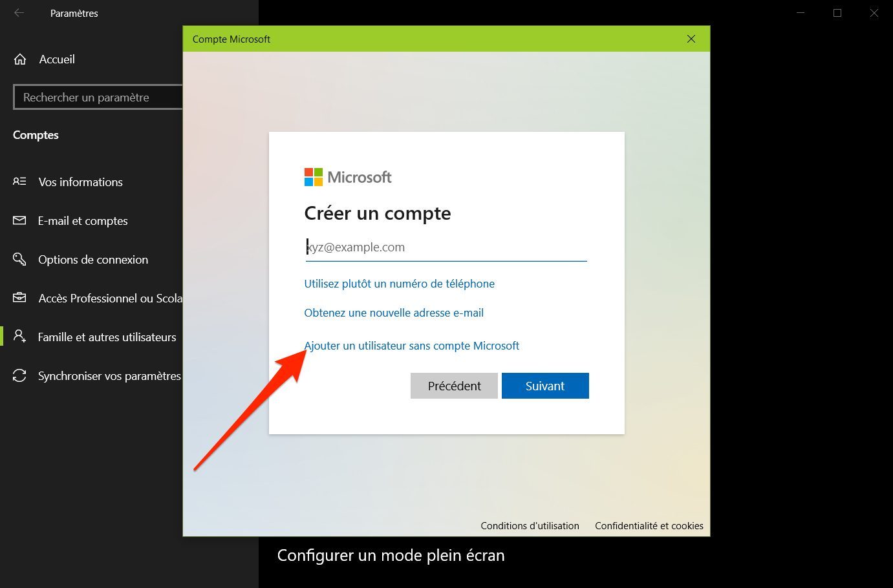
Task: Click the Synchroniser vos paramètres sync icon
Action: coord(19,375)
